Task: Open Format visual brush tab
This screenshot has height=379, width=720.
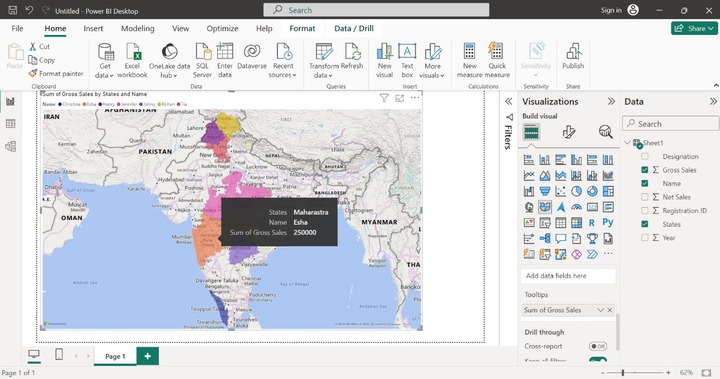Action: (x=568, y=132)
